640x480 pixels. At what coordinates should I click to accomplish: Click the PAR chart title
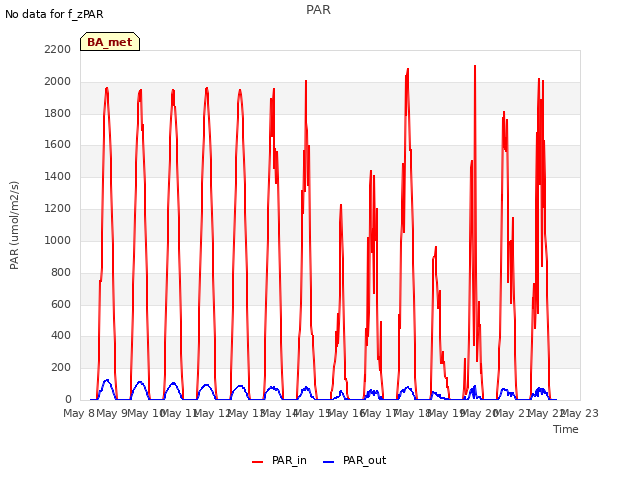pyautogui.click(x=318, y=10)
